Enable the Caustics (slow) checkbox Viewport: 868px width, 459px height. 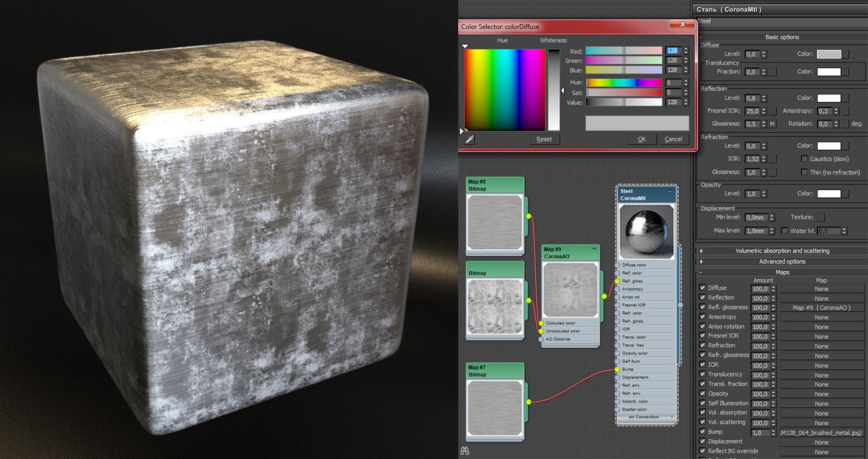[804, 159]
